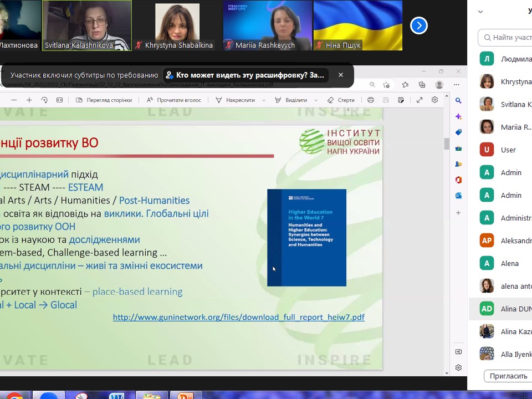
Task: Dismiss the subtitles notification banner
Action: pyautogui.click(x=341, y=75)
